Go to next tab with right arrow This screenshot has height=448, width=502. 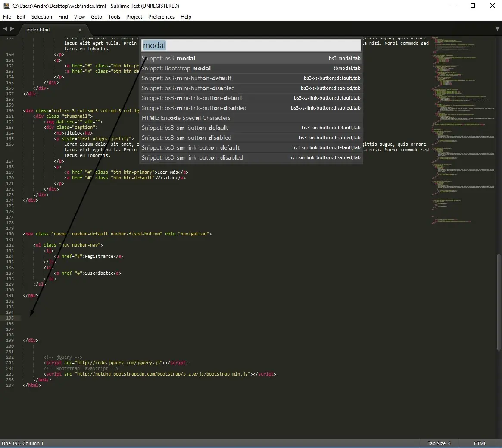point(12,29)
